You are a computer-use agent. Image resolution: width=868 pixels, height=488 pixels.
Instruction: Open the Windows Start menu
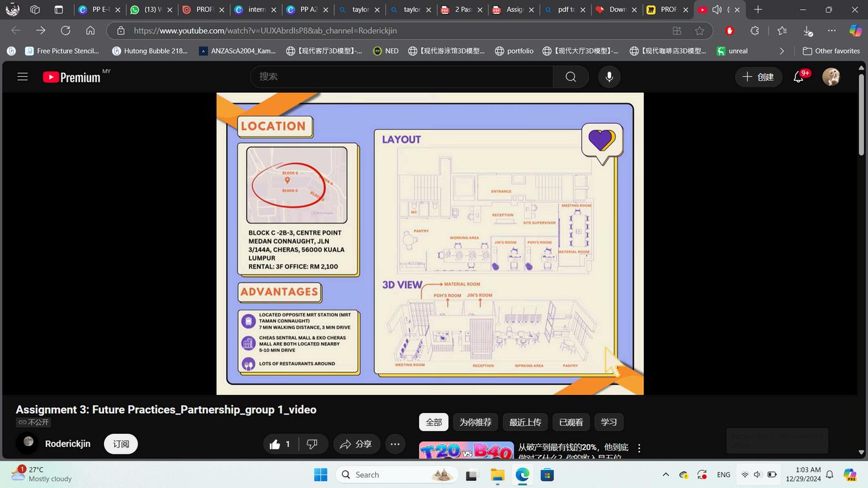tap(320, 474)
